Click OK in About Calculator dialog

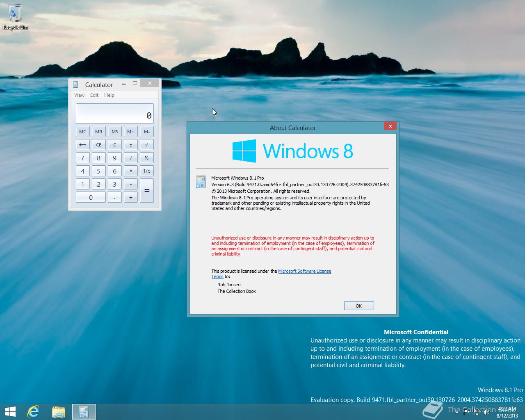coord(359,306)
